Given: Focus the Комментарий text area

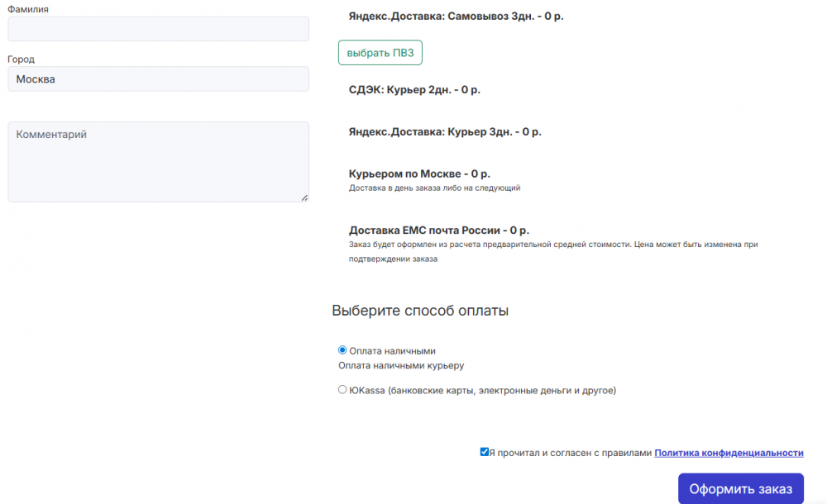Looking at the screenshot, I should coord(158,161).
